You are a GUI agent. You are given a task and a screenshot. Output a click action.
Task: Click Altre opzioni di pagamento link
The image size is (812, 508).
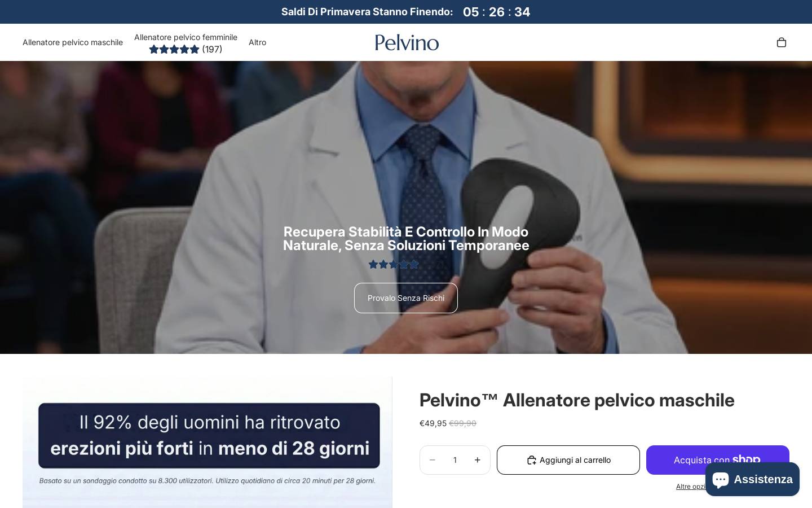691,487
